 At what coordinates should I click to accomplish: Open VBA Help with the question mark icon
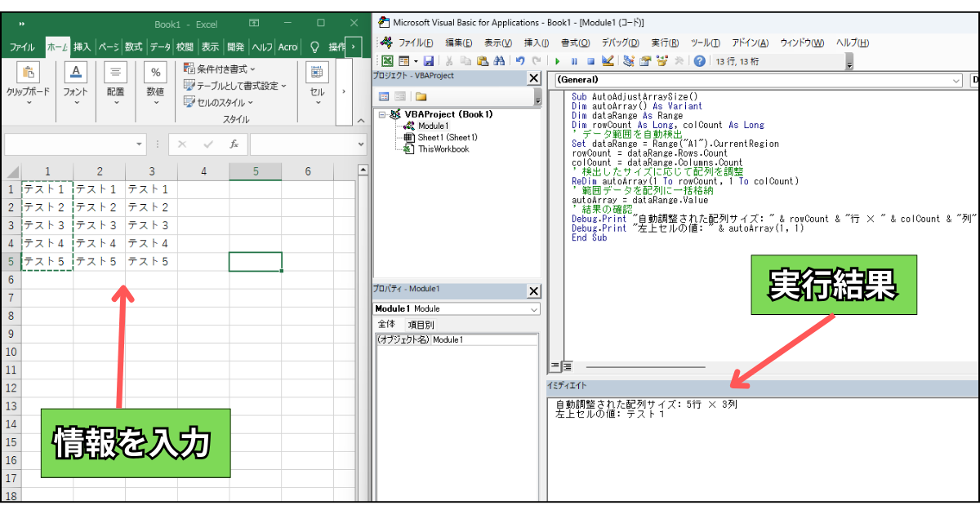click(x=699, y=61)
